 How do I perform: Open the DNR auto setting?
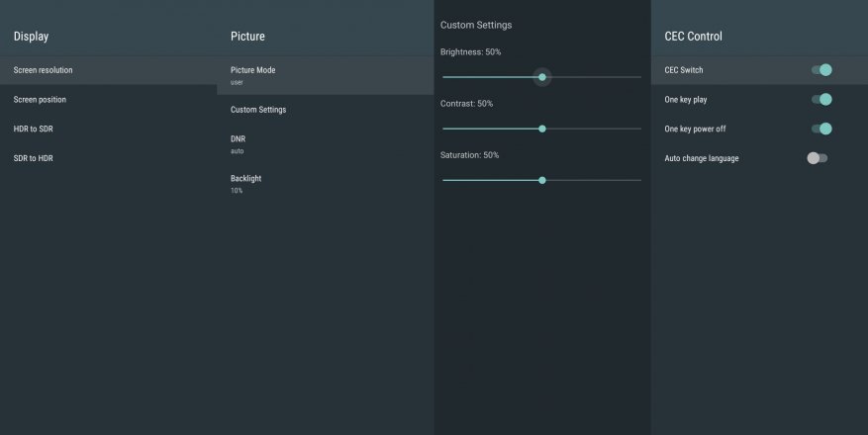point(238,144)
